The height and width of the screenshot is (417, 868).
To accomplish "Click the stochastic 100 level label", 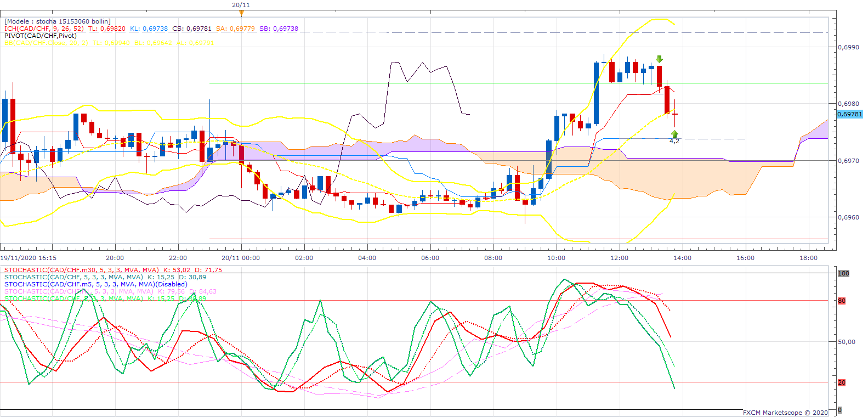I will pos(843,273).
